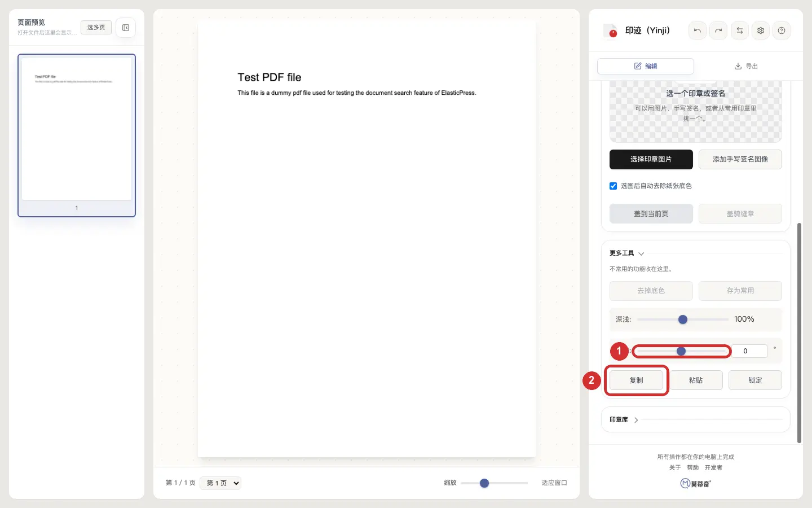Viewport: 812px width, 508px height.
Task: Click the rotation angle slider
Action: (x=681, y=351)
